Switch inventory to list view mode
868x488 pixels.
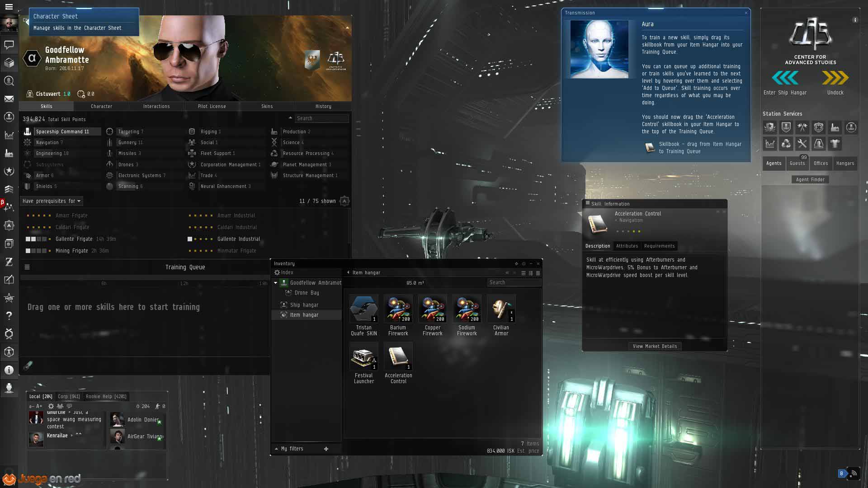(538, 273)
